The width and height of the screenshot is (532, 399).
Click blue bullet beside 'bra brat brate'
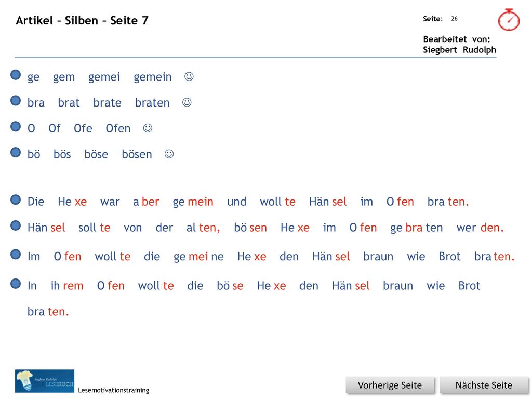16,100
